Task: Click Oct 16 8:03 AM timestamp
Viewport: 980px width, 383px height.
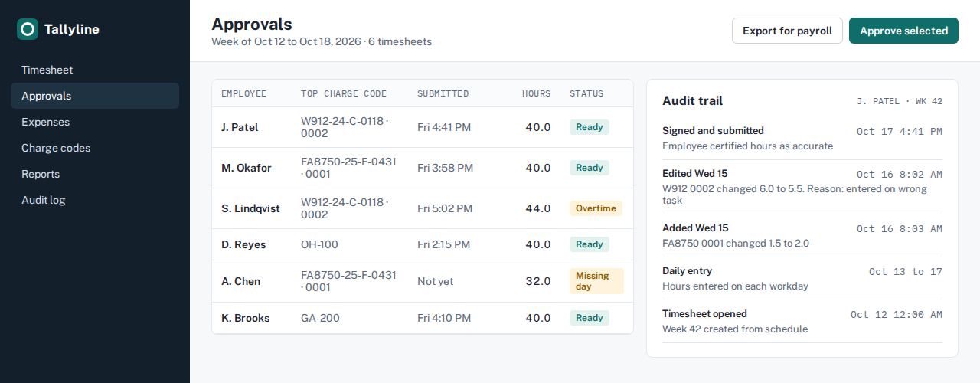Action: (x=900, y=229)
